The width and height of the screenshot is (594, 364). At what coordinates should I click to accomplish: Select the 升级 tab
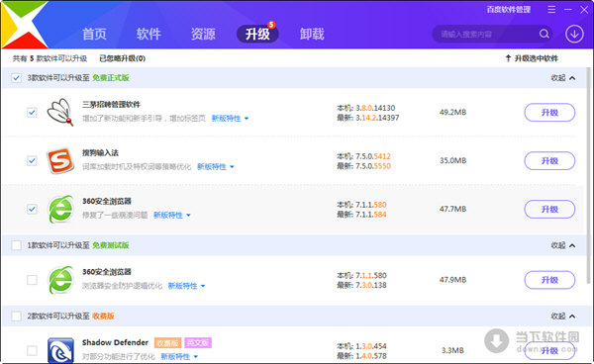click(x=257, y=34)
